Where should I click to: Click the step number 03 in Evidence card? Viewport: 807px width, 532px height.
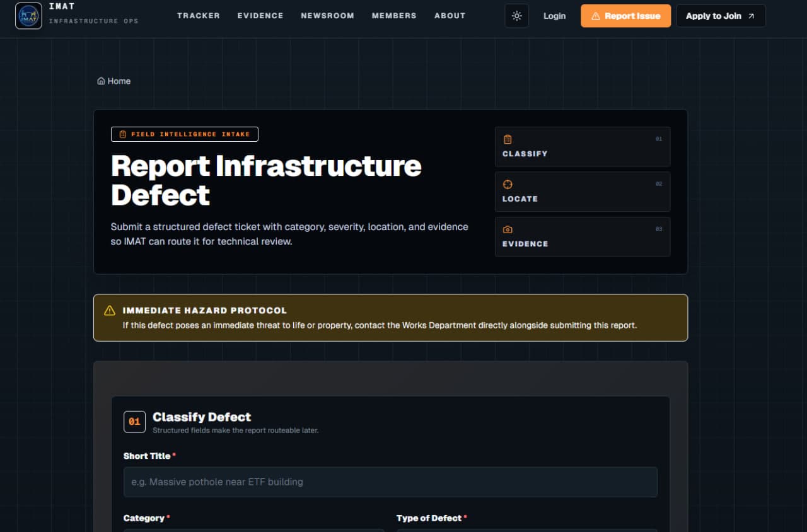[x=659, y=229]
